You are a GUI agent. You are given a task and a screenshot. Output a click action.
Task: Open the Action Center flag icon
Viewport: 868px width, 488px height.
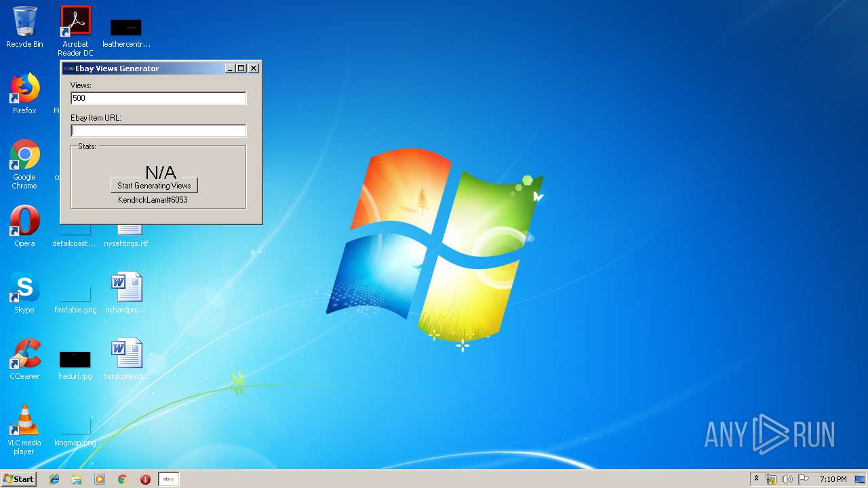(x=802, y=479)
